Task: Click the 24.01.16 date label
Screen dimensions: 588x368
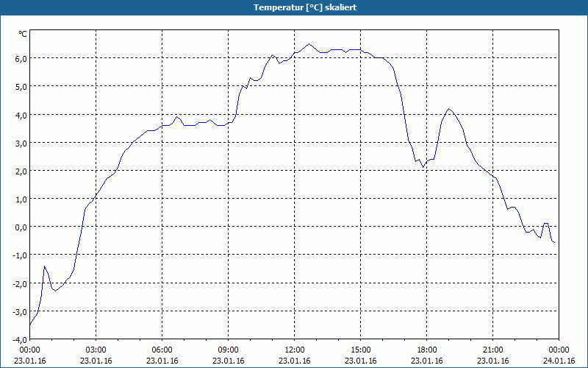Action: pos(559,361)
